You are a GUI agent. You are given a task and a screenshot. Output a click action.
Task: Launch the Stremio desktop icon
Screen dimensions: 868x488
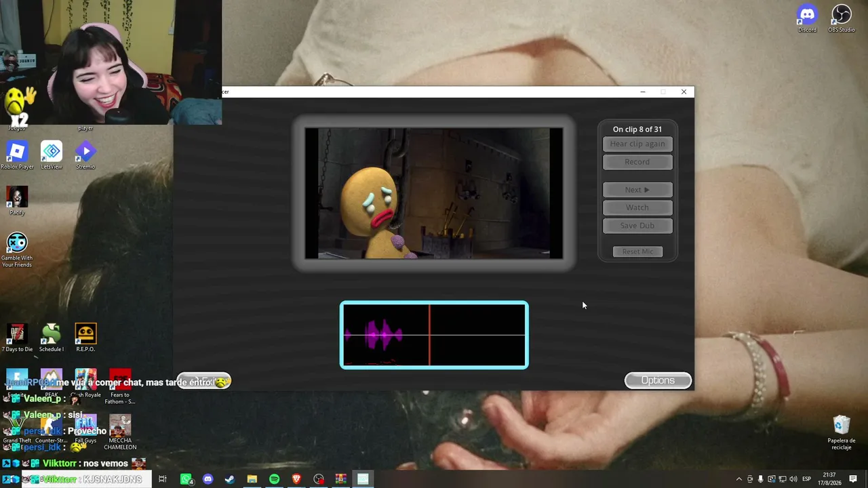tap(85, 156)
